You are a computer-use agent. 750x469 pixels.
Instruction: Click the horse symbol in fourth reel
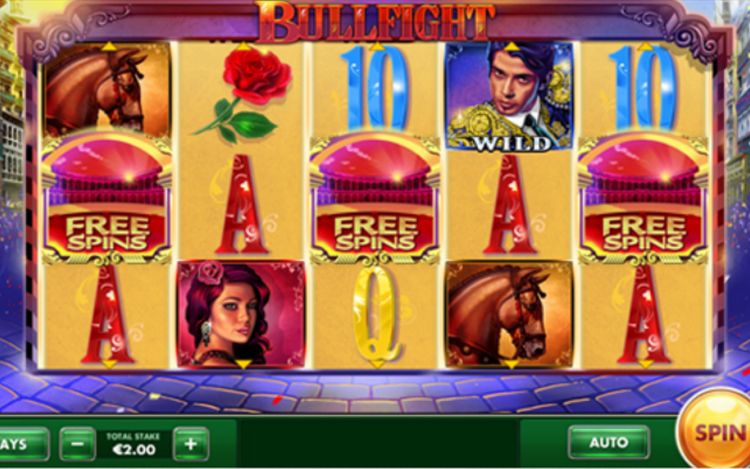(510, 315)
